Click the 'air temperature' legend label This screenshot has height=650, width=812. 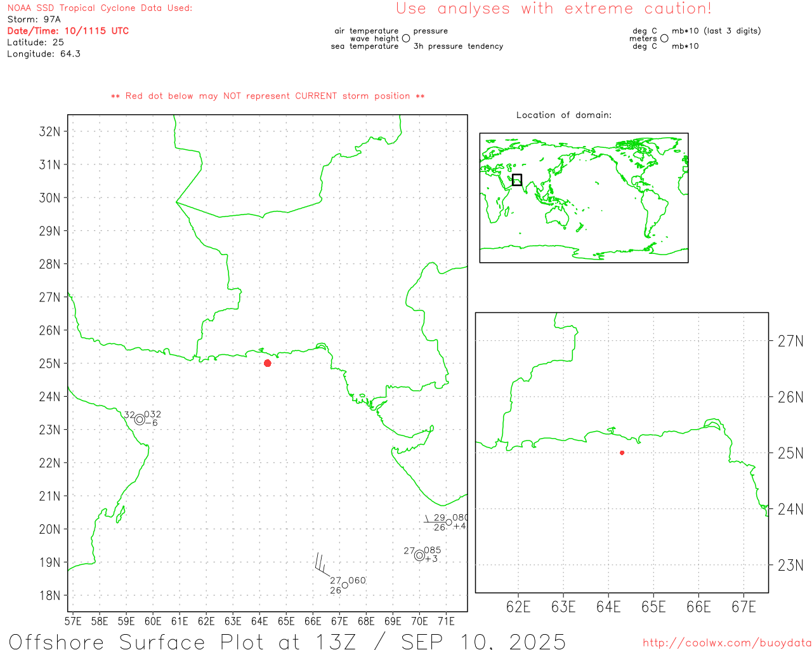367,31
